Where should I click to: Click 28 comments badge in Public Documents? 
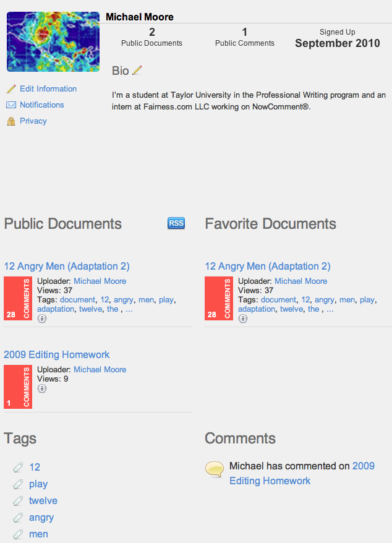[18, 298]
